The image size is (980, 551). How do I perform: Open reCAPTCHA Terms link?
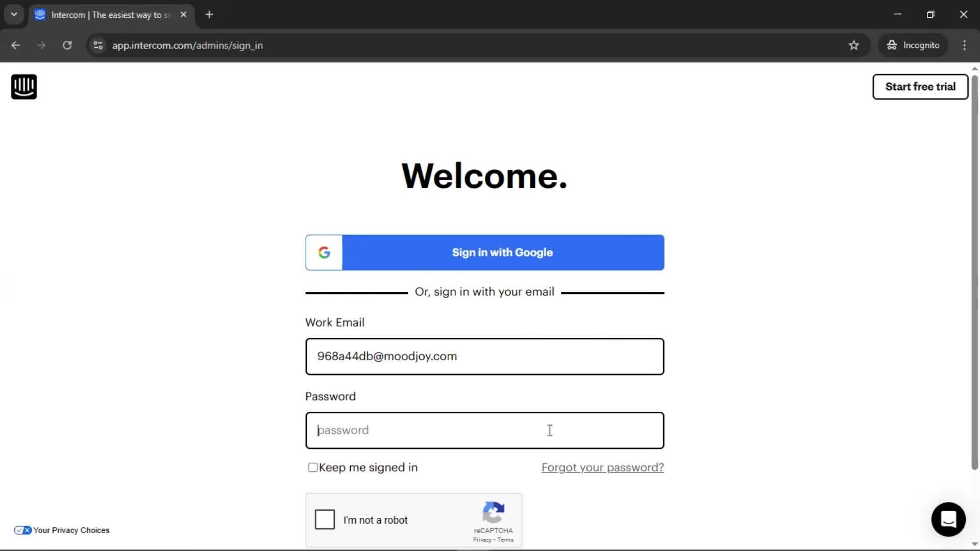pyautogui.click(x=505, y=540)
